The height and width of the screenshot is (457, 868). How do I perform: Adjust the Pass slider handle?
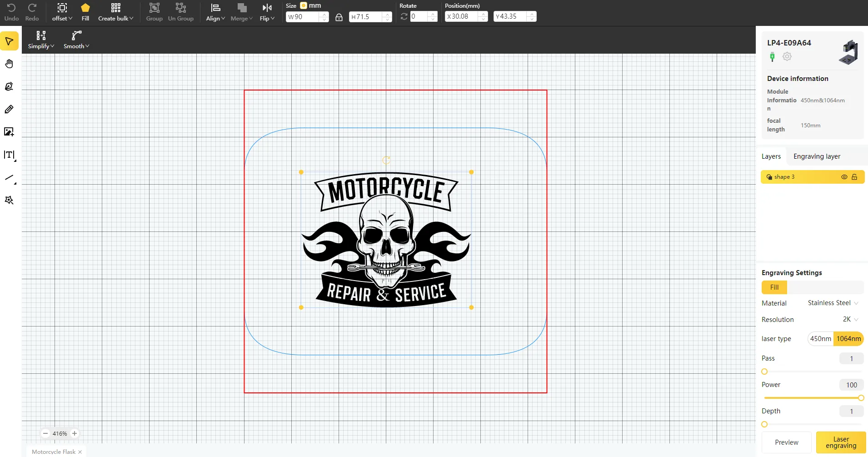[x=764, y=372]
